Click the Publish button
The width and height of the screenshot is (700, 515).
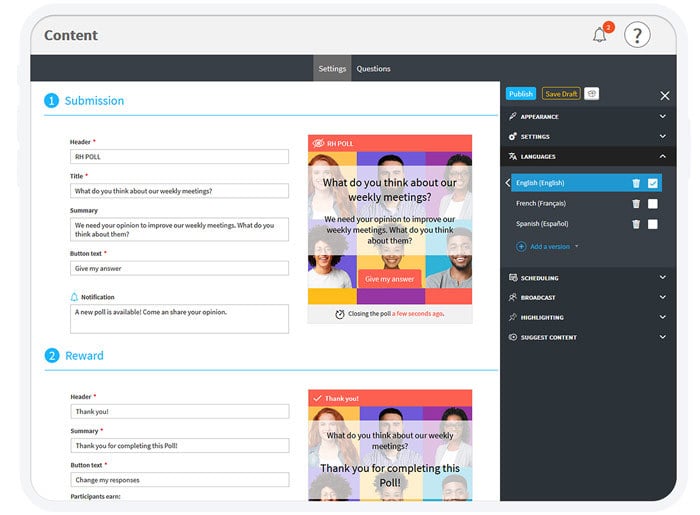click(x=521, y=94)
